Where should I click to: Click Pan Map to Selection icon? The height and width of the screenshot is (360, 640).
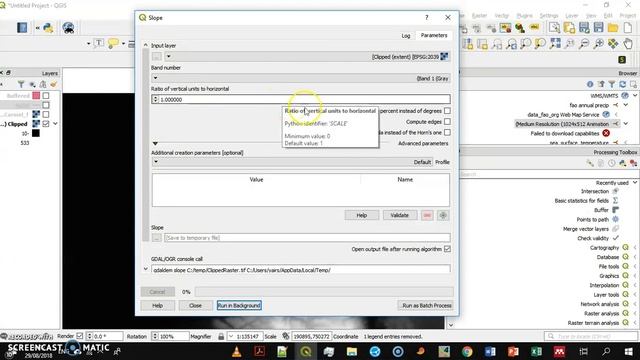click(613, 43)
